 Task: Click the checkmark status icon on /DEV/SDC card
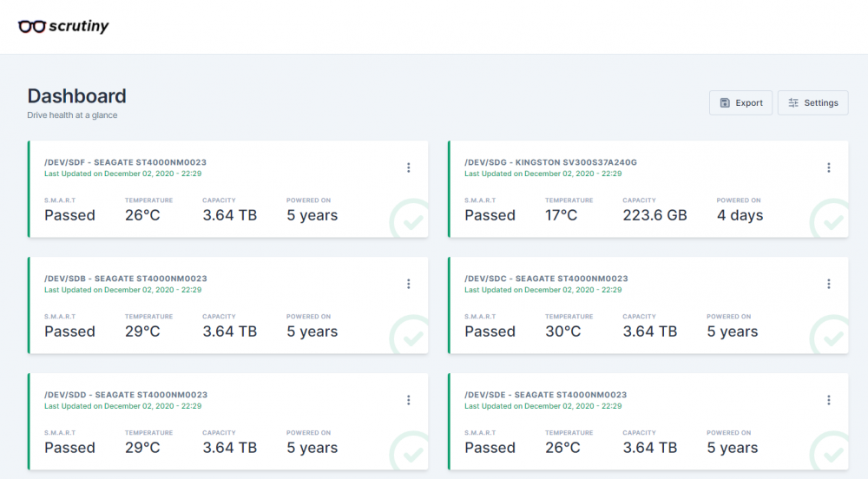click(x=830, y=335)
